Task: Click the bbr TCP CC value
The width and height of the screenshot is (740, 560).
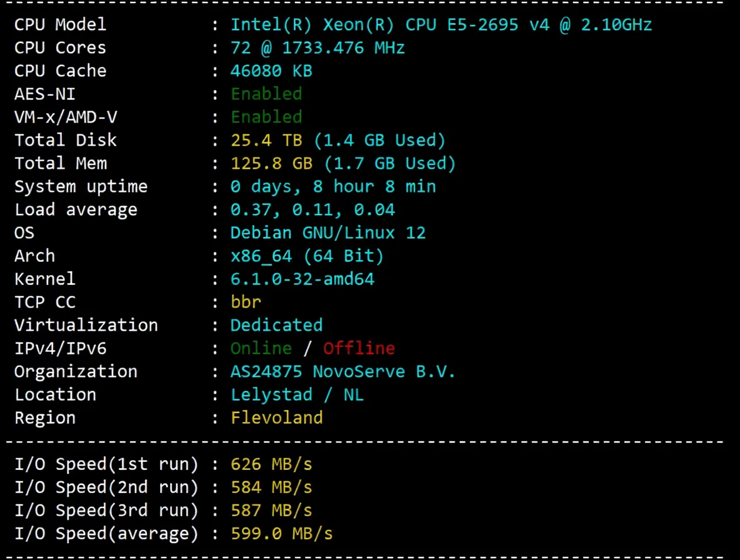Action: point(246,302)
